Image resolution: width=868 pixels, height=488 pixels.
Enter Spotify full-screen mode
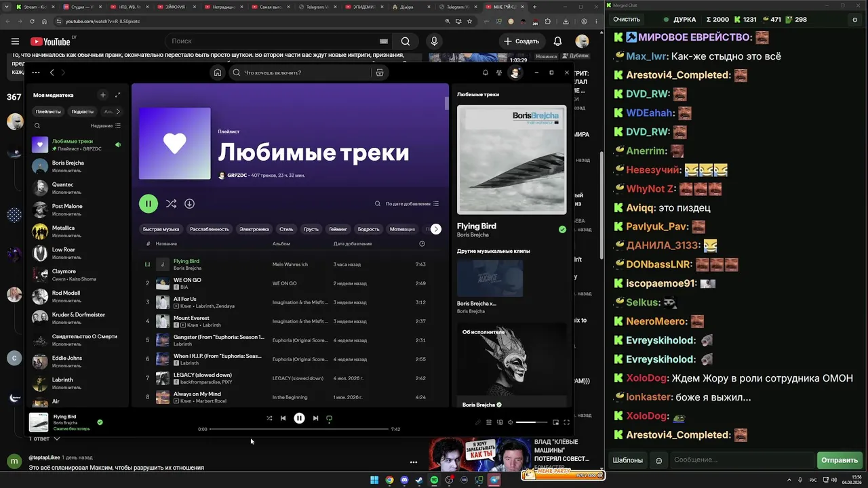point(566,422)
